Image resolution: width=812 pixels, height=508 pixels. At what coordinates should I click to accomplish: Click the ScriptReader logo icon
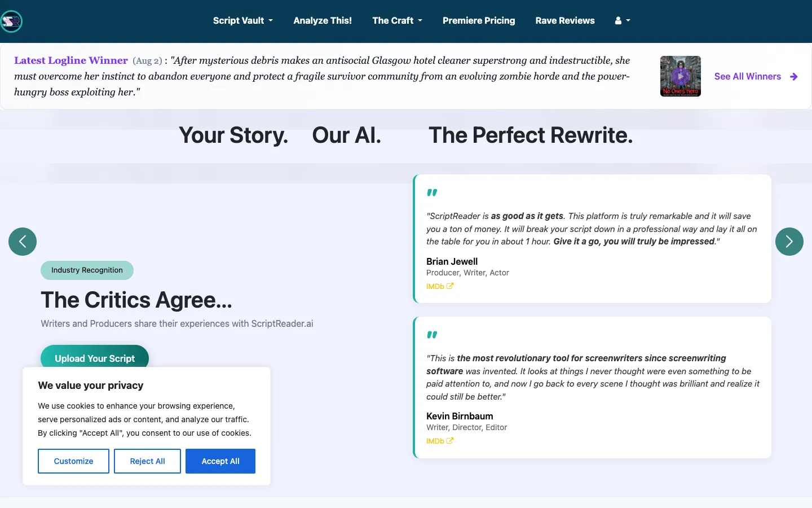point(11,21)
